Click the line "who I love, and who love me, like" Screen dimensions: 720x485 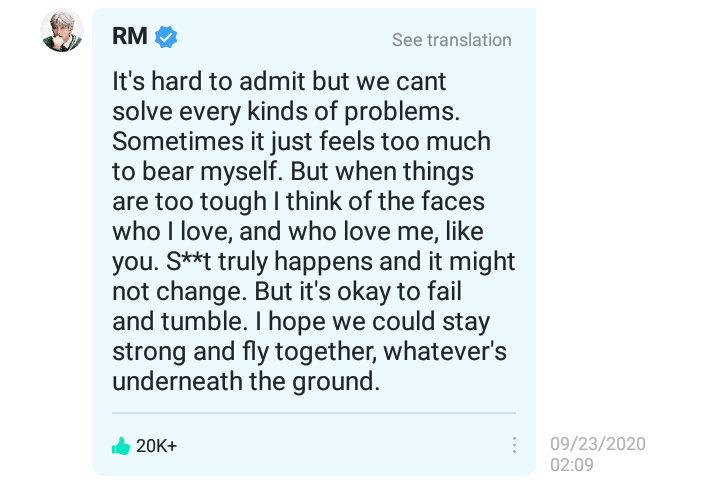click(x=298, y=231)
